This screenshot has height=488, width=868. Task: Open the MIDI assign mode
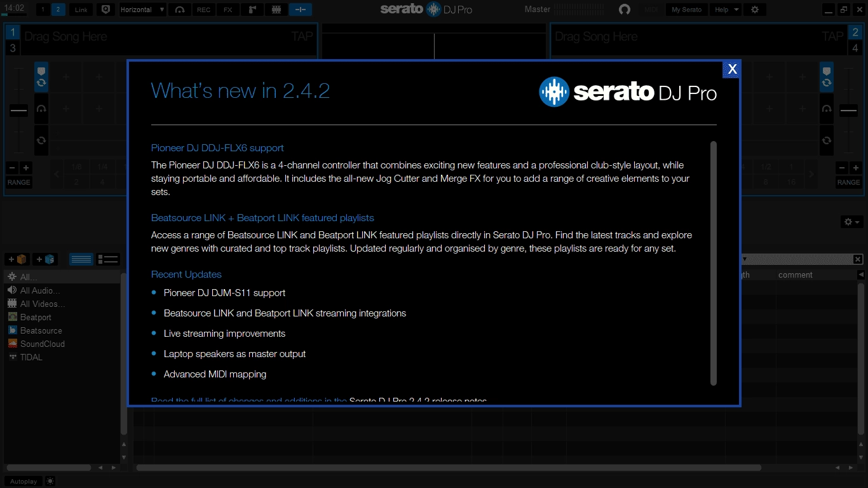651,10
